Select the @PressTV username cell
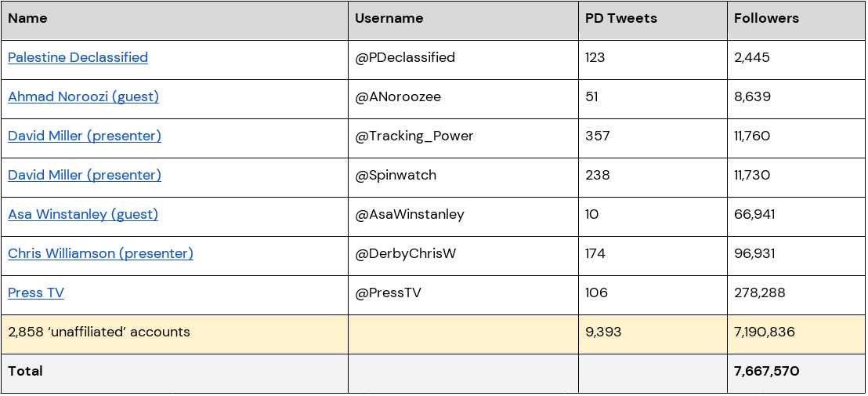 pyautogui.click(x=389, y=293)
